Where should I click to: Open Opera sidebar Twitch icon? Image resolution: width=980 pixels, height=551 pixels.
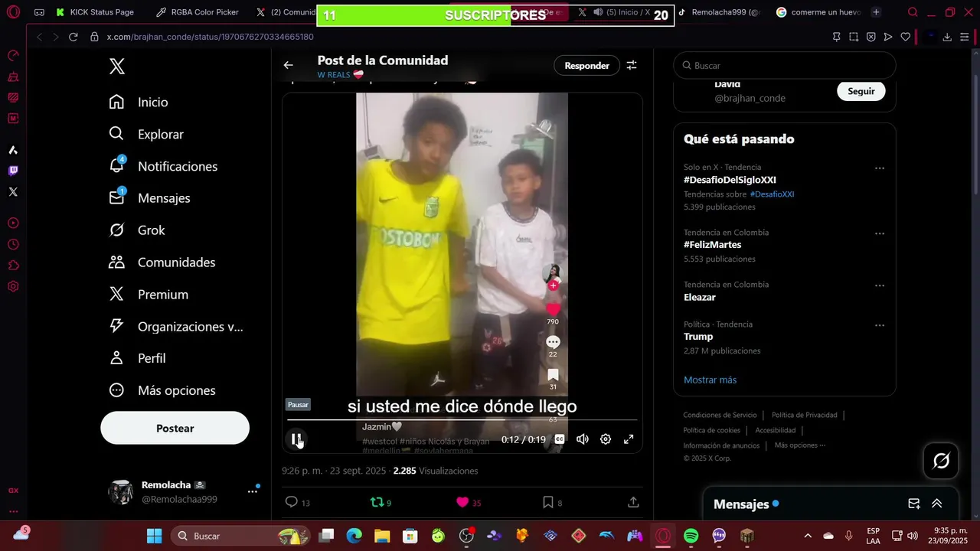pos(13,171)
